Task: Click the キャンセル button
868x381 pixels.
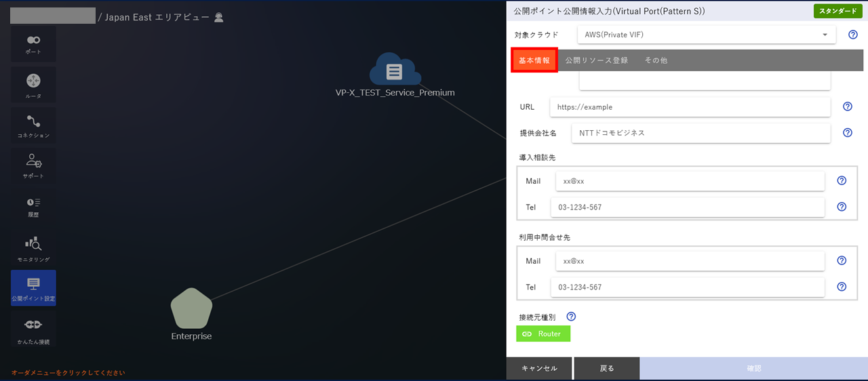Action: [x=539, y=368]
